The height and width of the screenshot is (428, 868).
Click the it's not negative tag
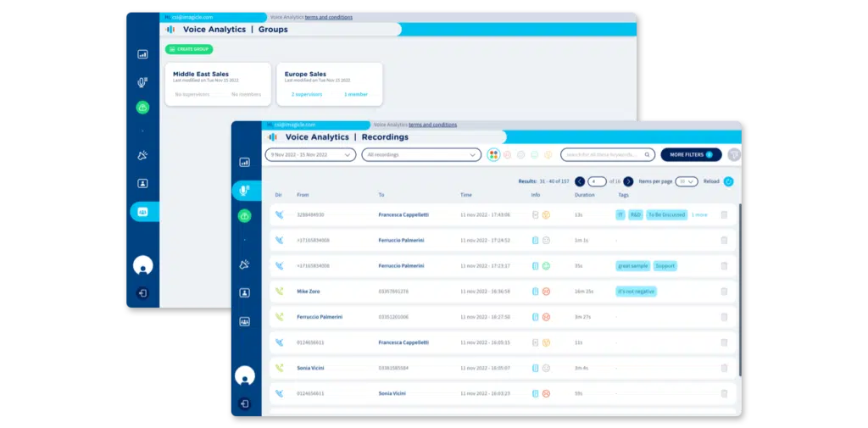[636, 292]
